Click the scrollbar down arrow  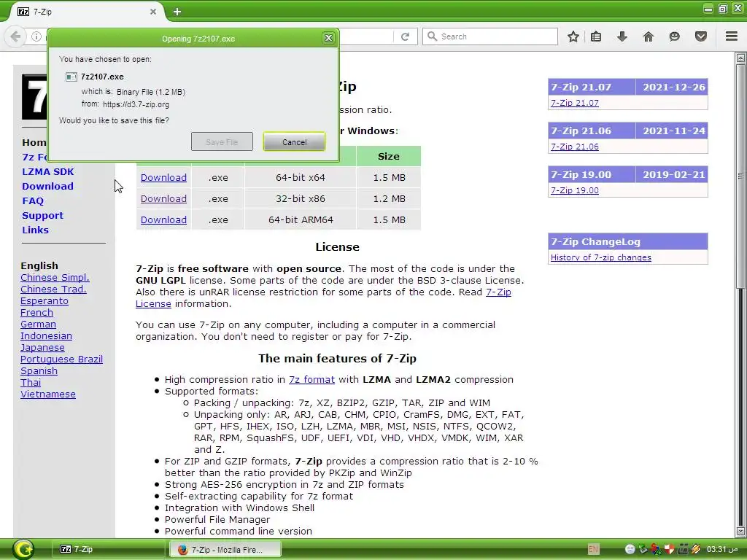(x=740, y=531)
